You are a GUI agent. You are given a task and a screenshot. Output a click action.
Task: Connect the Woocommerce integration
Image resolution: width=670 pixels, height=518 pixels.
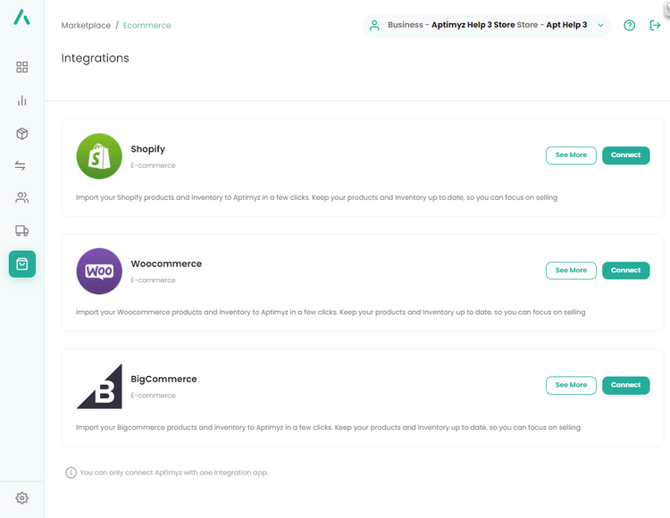[626, 270]
